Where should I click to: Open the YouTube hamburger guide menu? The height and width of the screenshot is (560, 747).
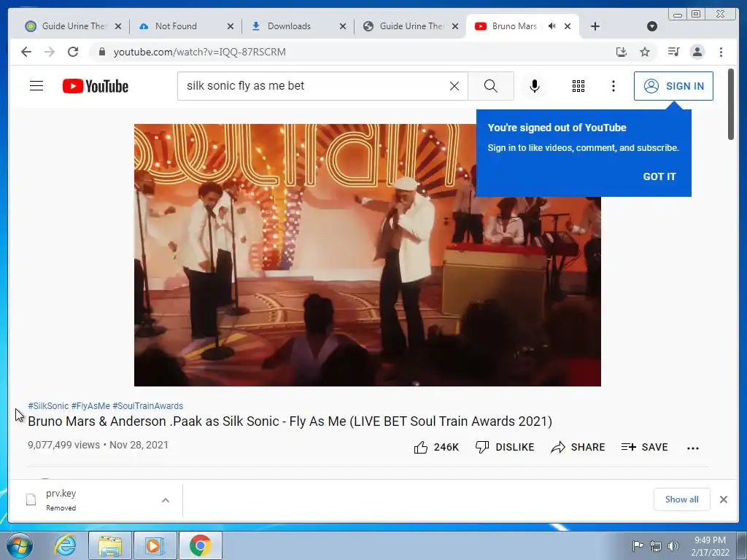click(36, 86)
